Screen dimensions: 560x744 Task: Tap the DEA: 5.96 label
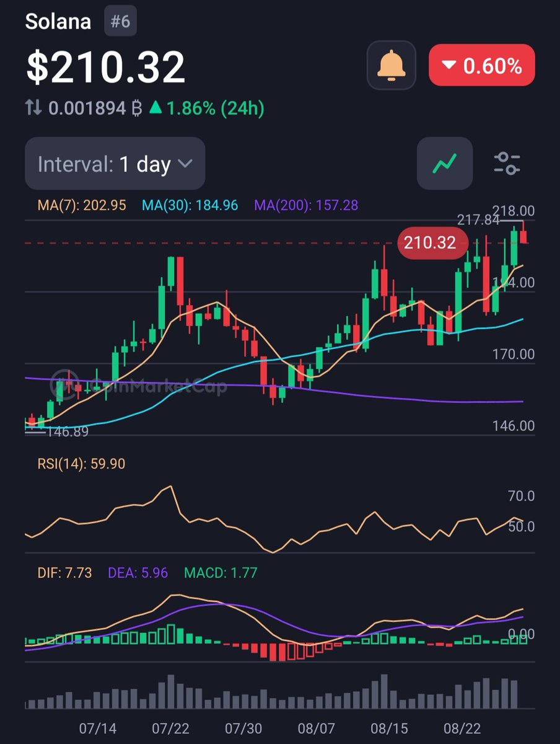[x=138, y=573]
